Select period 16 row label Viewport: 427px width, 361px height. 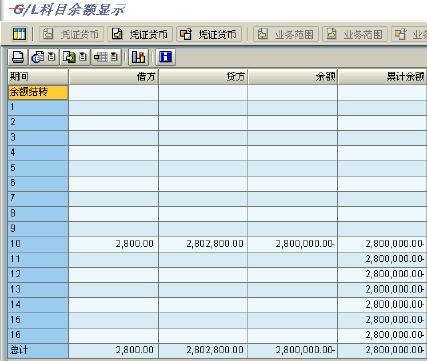38,335
